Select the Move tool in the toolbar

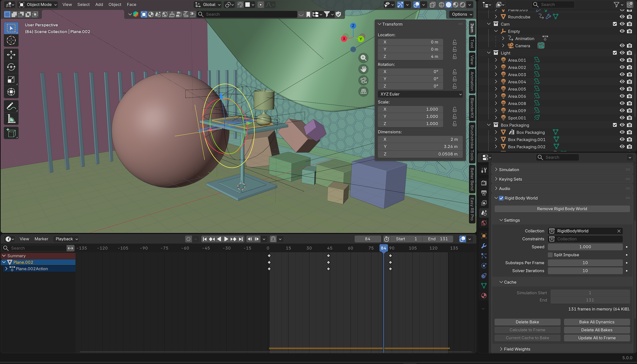coord(11,55)
